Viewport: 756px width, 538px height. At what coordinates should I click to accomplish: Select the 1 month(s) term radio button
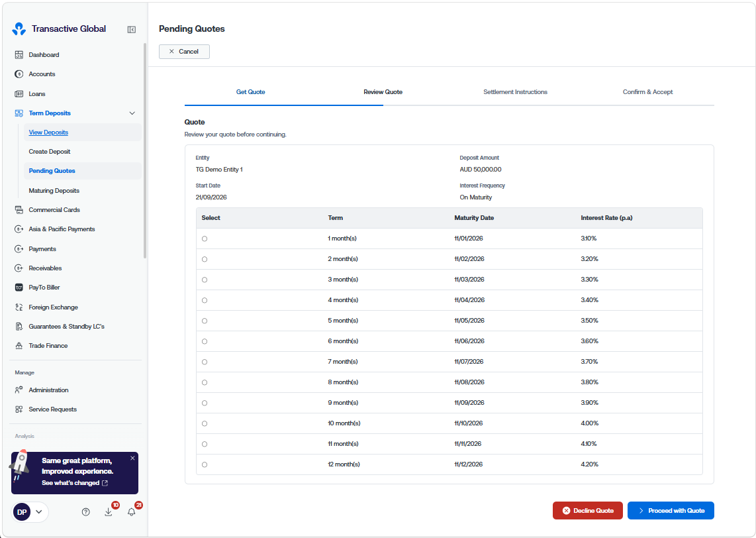[x=205, y=239]
